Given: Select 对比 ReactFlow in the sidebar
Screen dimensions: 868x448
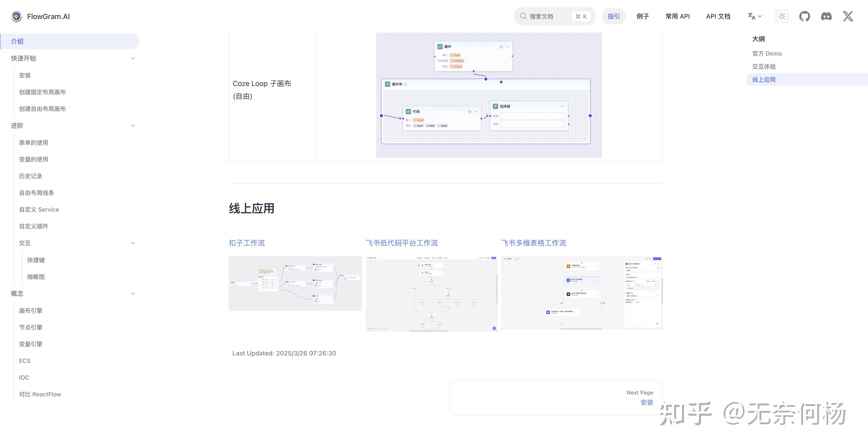Looking at the screenshot, I should [40, 394].
